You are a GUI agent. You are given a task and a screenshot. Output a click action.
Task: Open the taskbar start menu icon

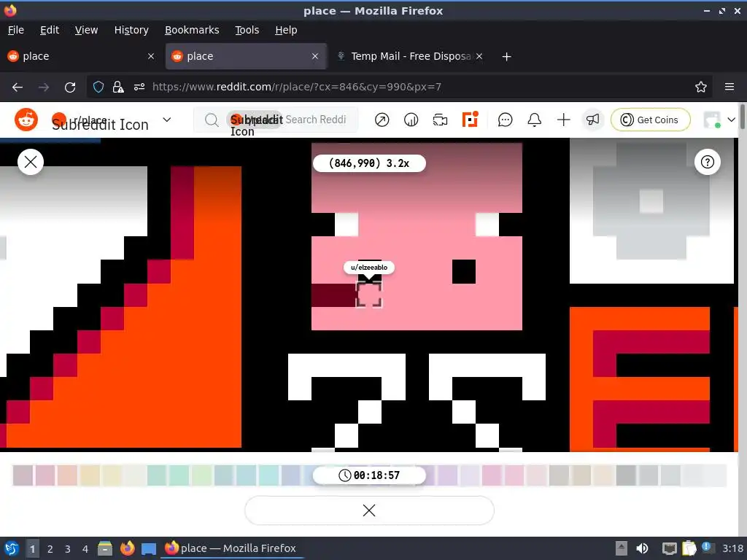coord(12,548)
